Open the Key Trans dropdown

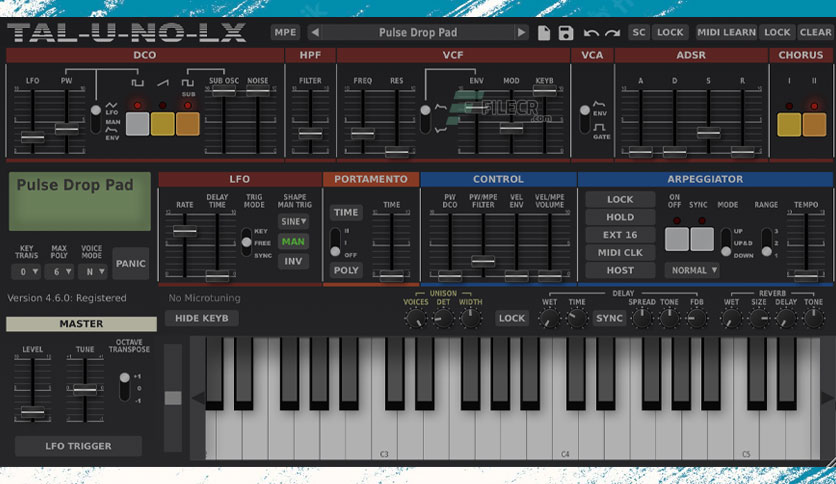[x=27, y=272]
